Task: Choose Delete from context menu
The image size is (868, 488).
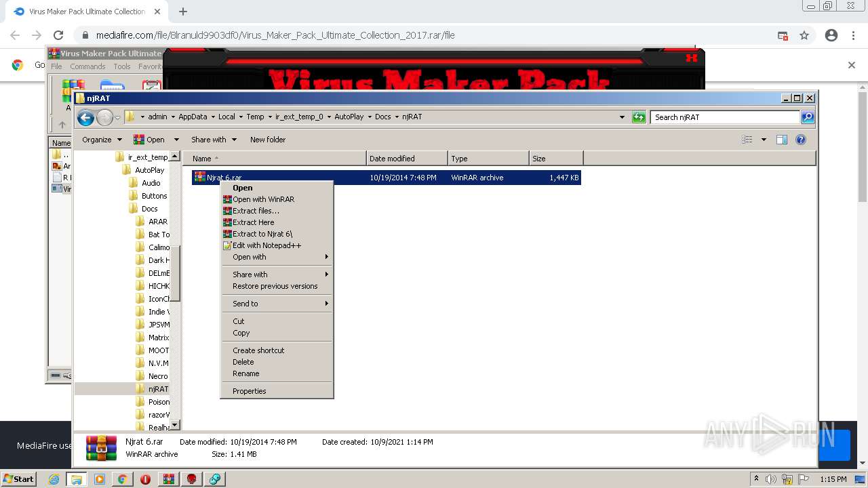Action: pyautogui.click(x=277, y=362)
